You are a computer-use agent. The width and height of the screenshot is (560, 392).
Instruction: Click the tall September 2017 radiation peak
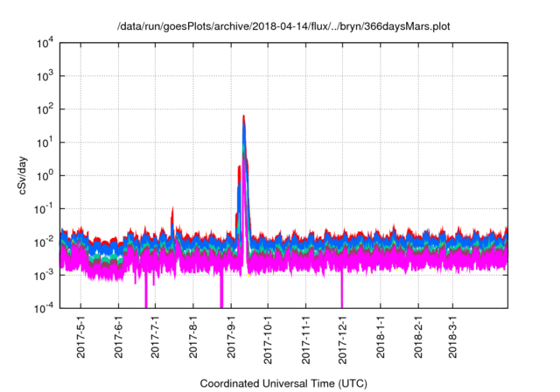(243, 178)
